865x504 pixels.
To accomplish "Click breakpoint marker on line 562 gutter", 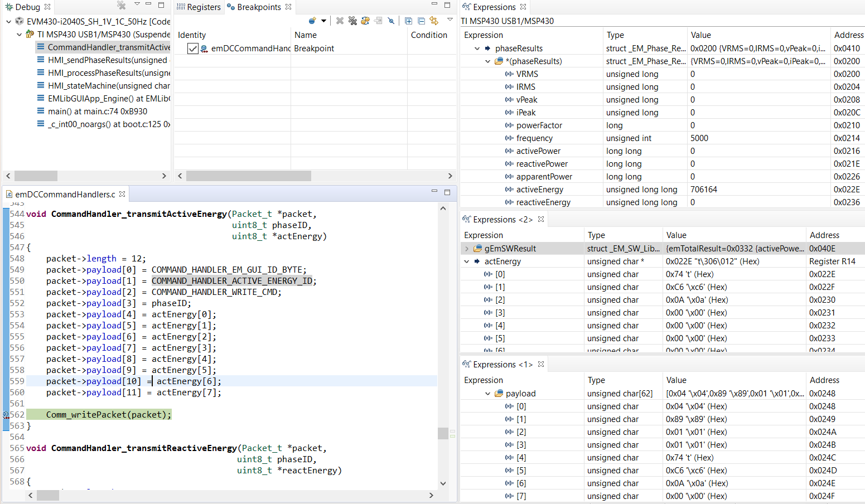I will click(6, 415).
